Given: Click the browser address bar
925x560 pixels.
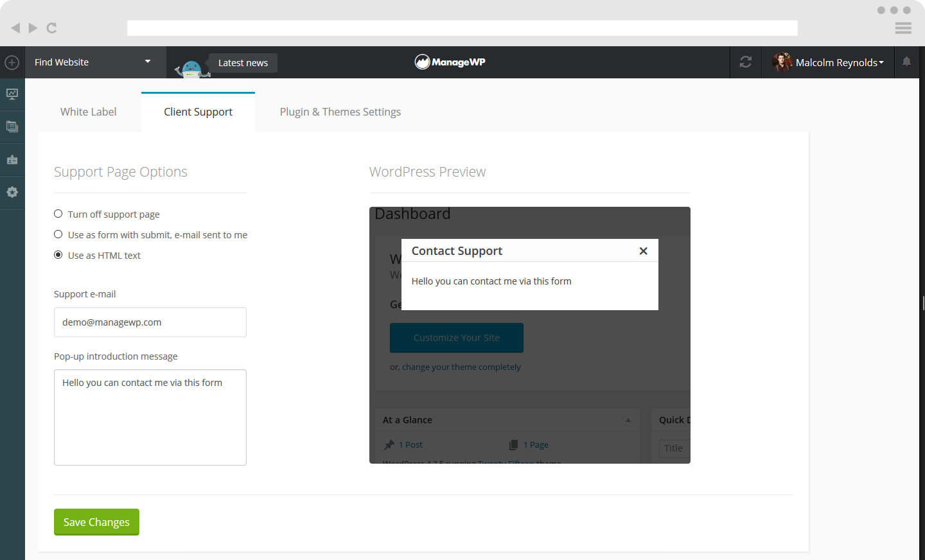Looking at the screenshot, I should tap(463, 28).
